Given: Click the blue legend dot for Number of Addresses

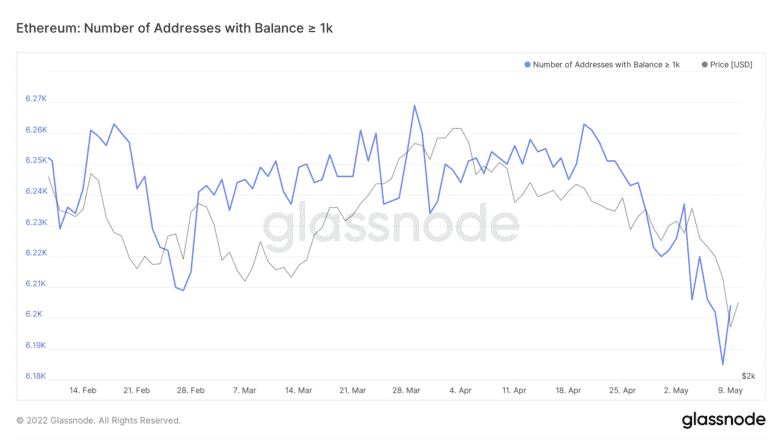Looking at the screenshot, I should pos(527,65).
